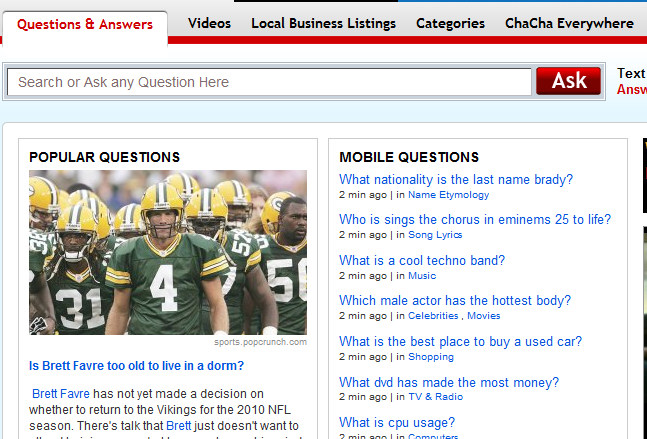This screenshot has height=439, width=647.
Task: Go to the Categories tab
Action: click(450, 24)
